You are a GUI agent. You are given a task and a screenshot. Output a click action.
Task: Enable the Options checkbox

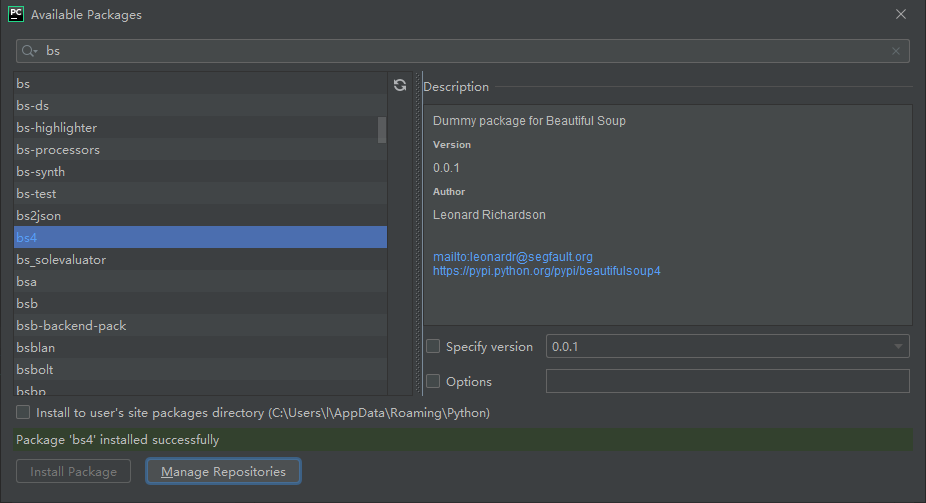(x=433, y=381)
